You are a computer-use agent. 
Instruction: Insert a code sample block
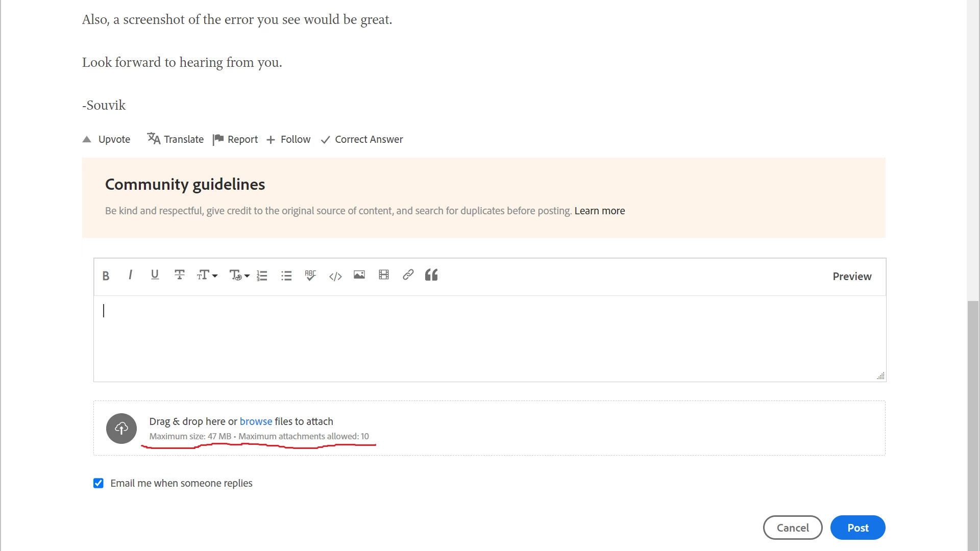[x=335, y=277]
